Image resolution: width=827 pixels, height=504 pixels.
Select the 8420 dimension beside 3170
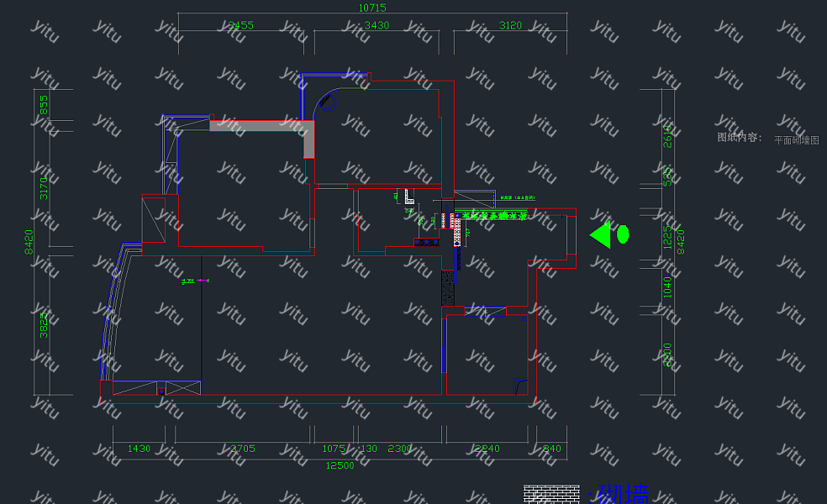point(29,242)
